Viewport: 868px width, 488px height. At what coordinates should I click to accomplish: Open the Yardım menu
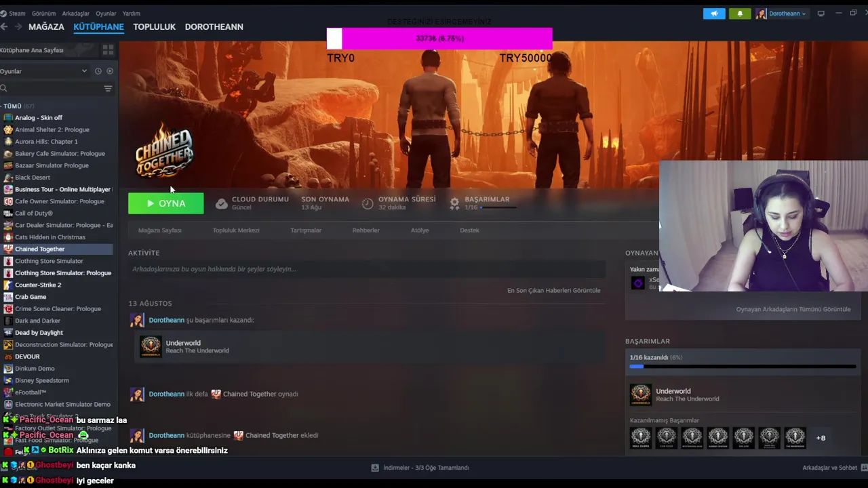click(131, 14)
